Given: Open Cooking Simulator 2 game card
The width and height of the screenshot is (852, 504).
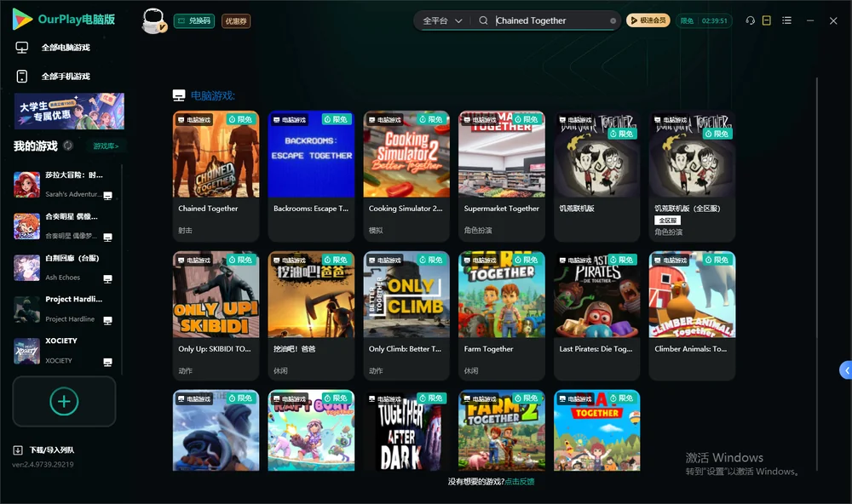Looking at the screenshot, I should click(x=406, y=176).
